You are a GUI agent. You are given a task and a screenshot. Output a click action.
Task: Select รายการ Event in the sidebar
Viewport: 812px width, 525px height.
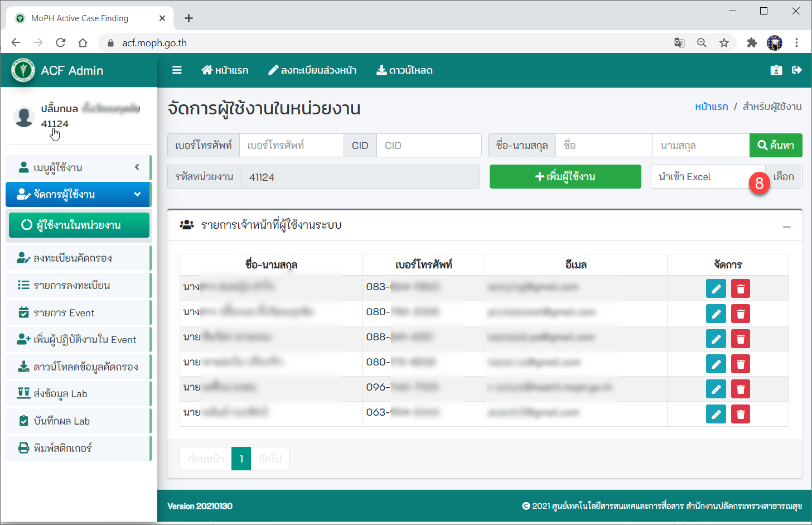pyautogui.click(x=64, y=313)
